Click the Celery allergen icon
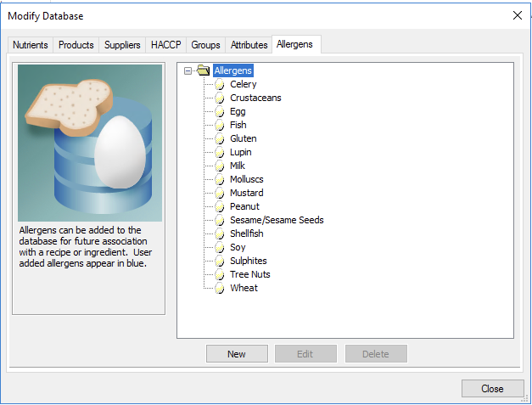 pyautogui.click(x=220, y=84)
